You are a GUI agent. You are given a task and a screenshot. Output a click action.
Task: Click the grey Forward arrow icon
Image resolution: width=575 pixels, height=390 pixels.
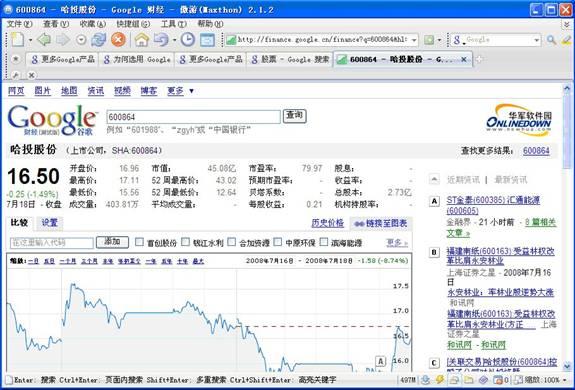(63, 39)
